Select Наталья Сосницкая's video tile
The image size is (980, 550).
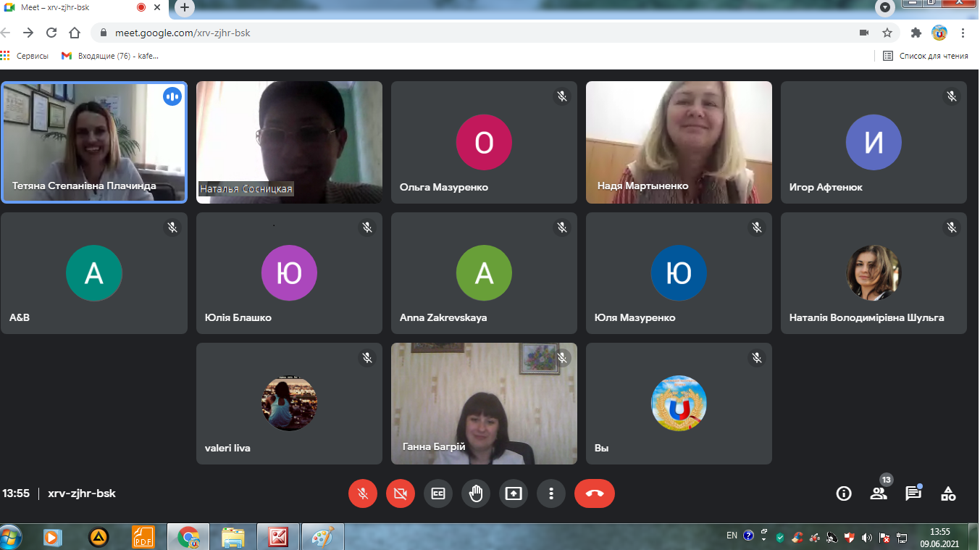pyautogui.click(x=289, y=142)
